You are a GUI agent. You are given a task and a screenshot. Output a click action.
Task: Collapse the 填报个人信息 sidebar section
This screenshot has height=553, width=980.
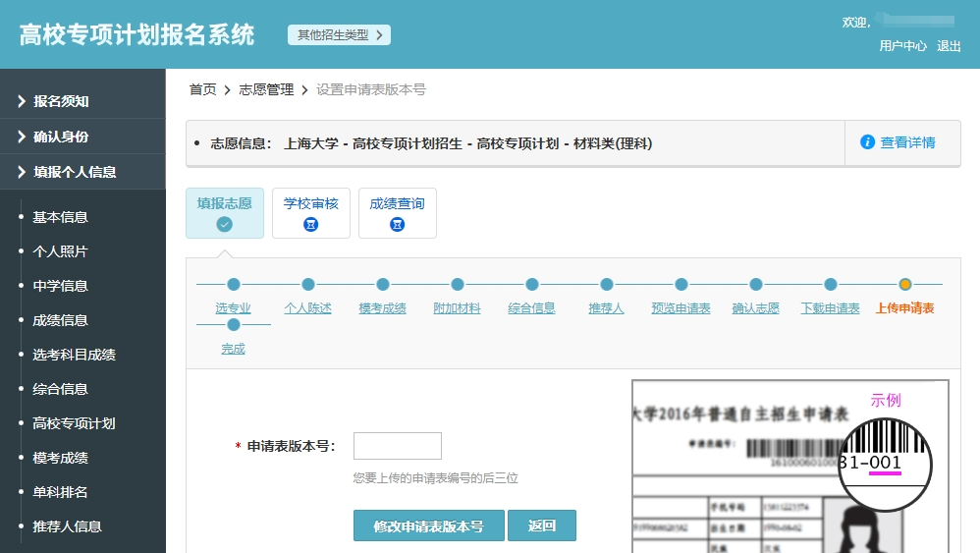click(82, 172)
